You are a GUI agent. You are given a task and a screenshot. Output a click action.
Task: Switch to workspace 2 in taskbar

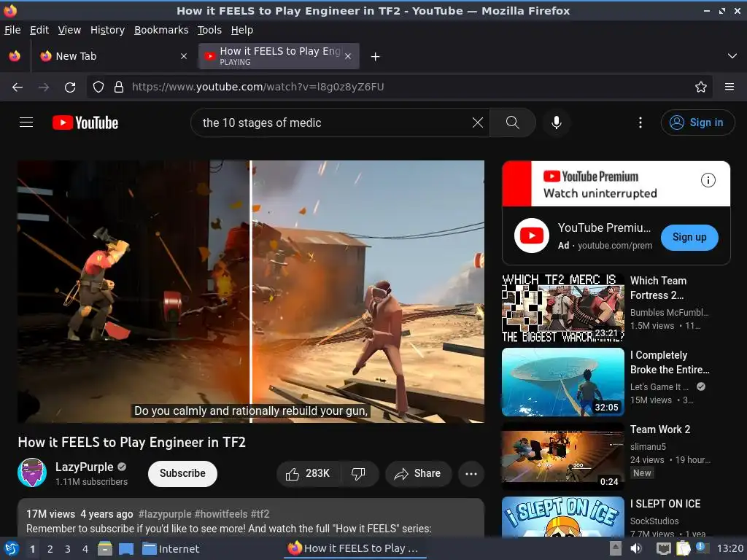50,549
